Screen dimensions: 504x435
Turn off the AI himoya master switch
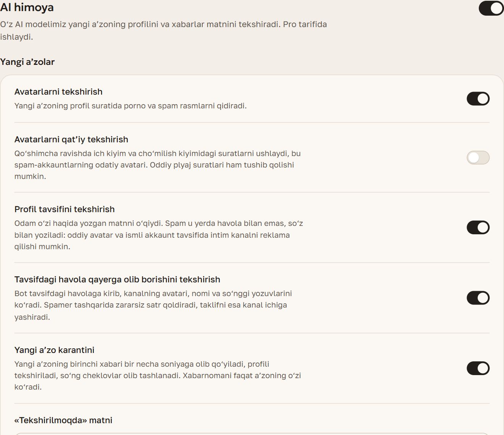pyautogui.click(x=491, y=8)
